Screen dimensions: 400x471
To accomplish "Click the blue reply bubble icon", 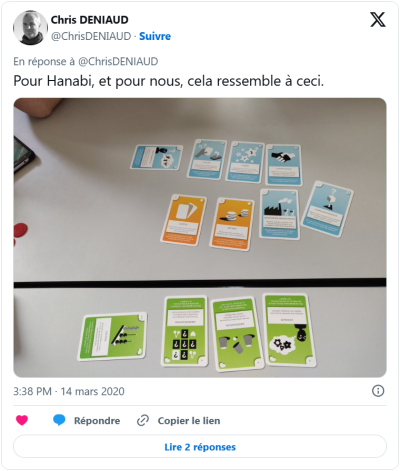I will click(x=59, y=420).
